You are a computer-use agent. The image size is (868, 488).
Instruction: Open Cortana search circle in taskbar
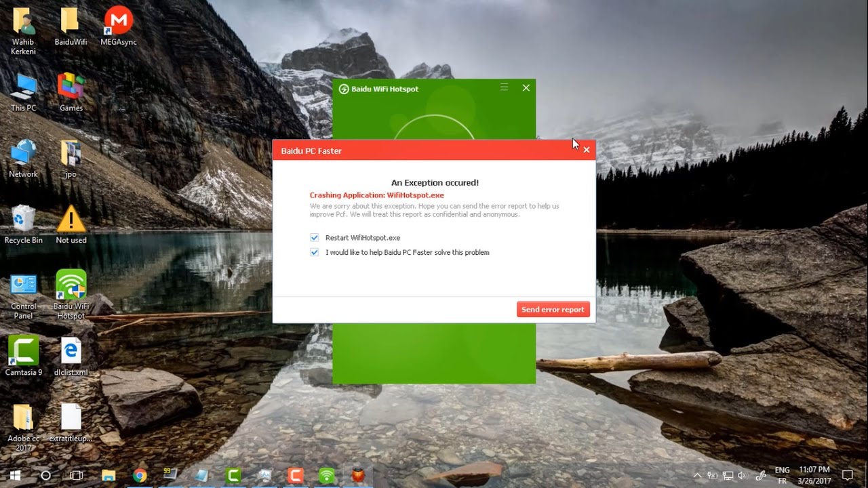point(45,475)
